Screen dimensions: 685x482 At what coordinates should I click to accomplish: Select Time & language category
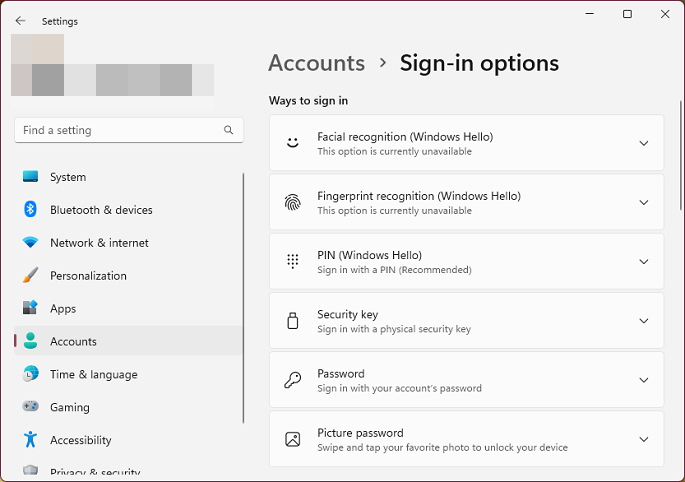pos(128,374)
